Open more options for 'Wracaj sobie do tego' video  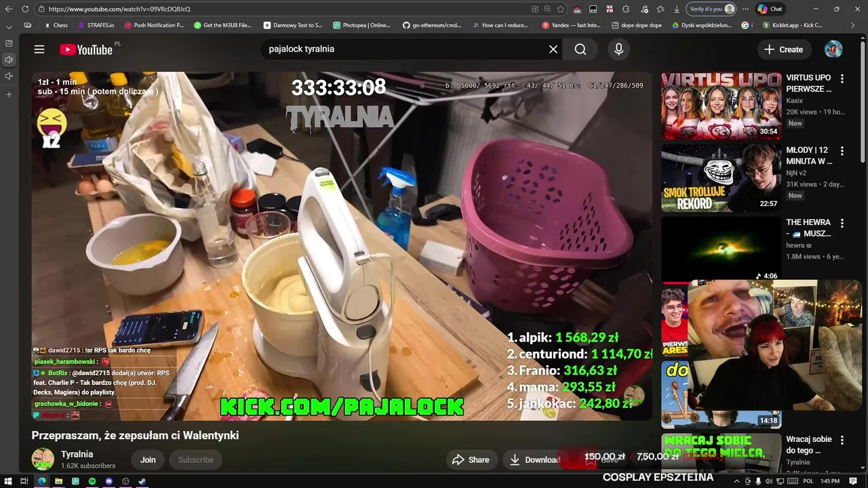[x=842, y=440]
